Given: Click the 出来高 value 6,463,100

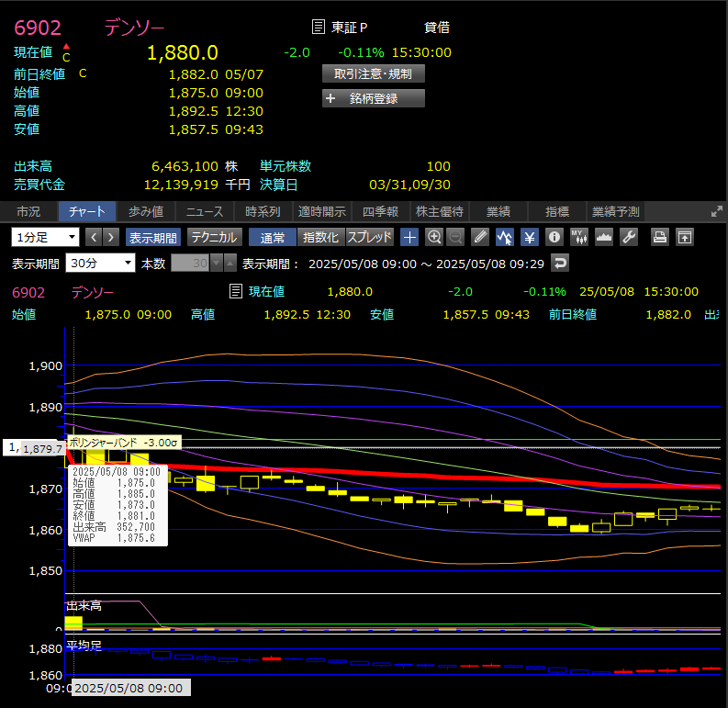Looking at the screenshot, I should point(185,166).
